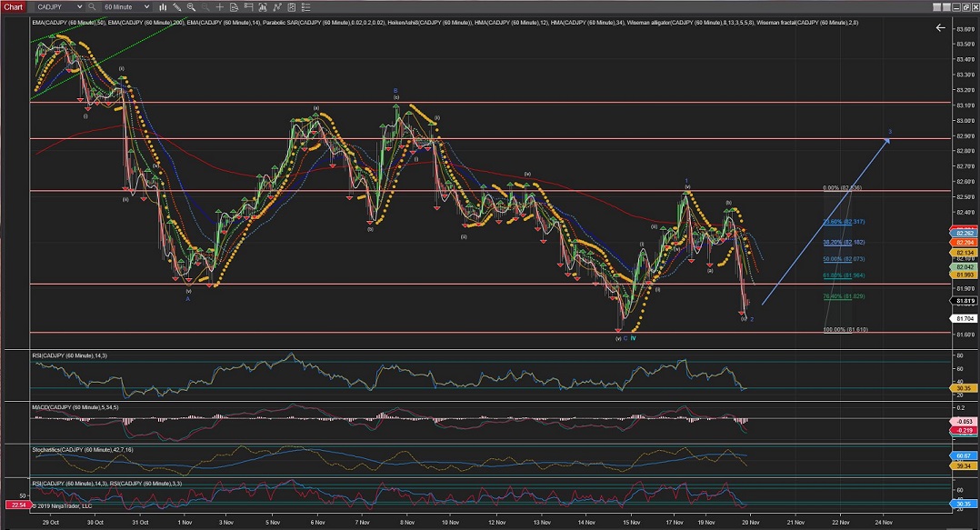Toggle the data box icon
The image size is (980, 530).
234,7
